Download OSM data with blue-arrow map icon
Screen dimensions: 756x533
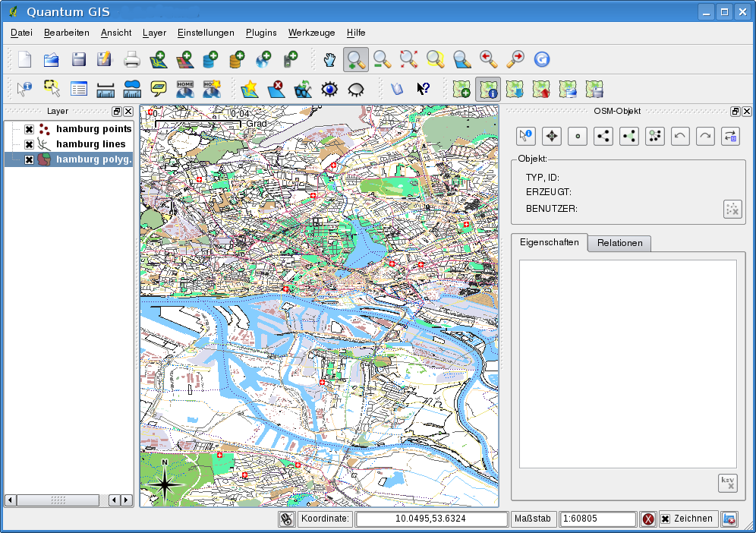click(515, 89)
